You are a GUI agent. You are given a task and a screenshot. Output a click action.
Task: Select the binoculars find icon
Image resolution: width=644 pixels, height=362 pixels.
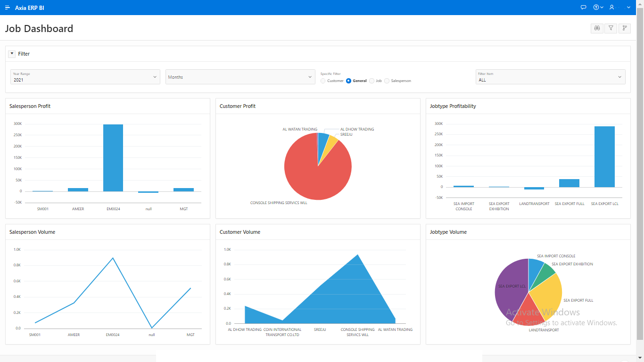tap(596, 28)
